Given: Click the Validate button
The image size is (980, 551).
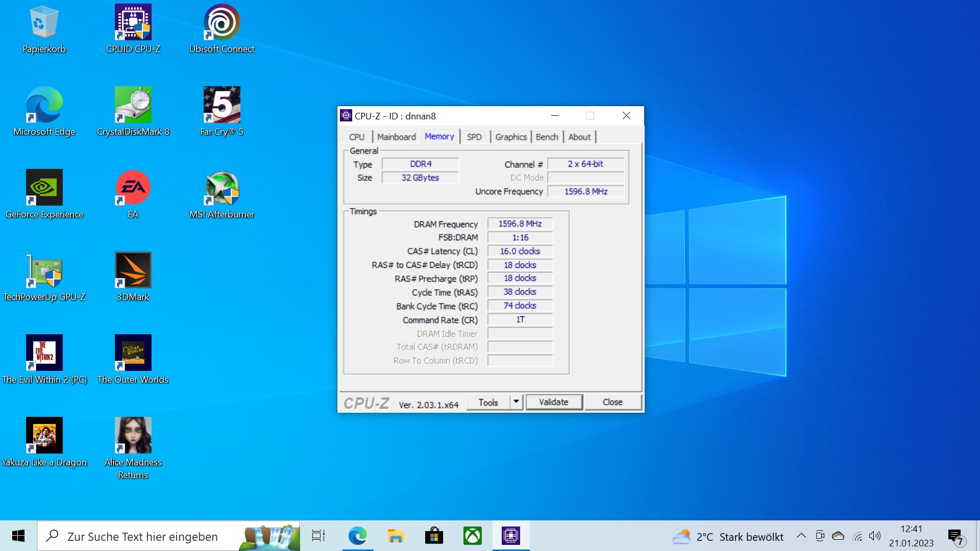Looking at the screenshot, I should click(x=554, y=402).
